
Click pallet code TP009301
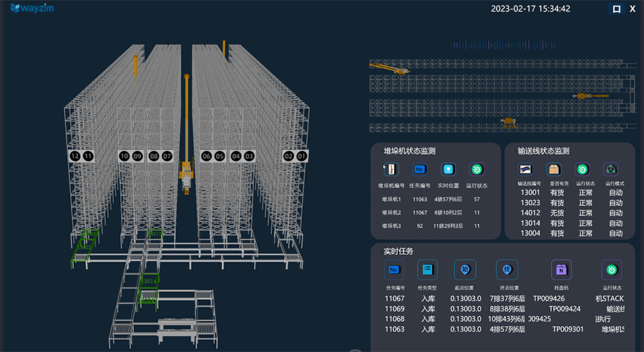(567, 329)
